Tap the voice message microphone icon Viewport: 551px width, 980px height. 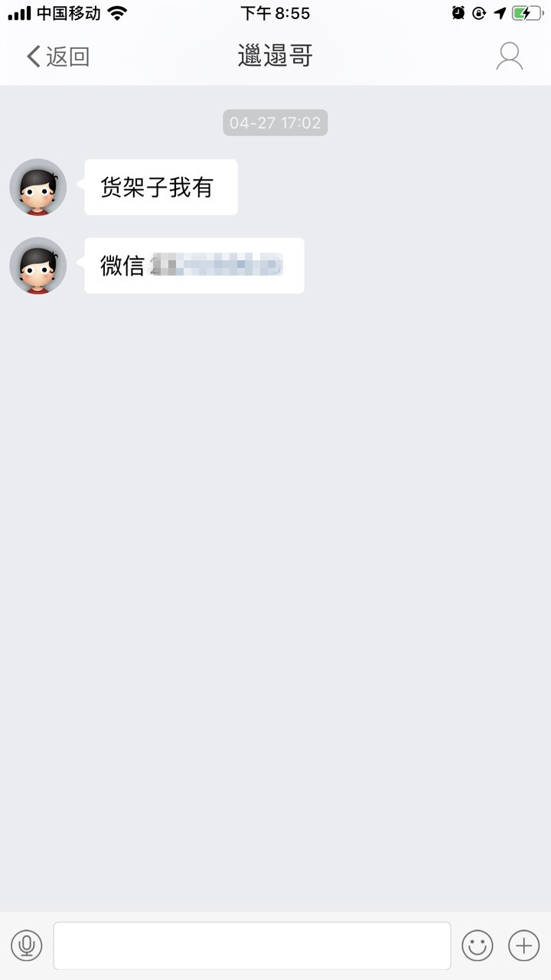point(27,946)
